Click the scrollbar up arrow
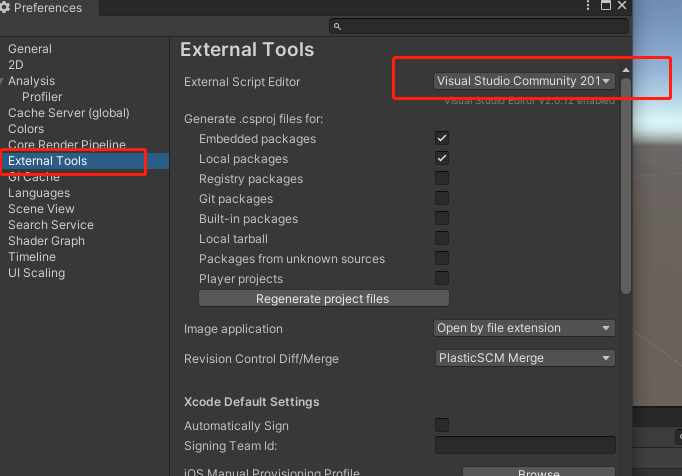 pos(626,70)
